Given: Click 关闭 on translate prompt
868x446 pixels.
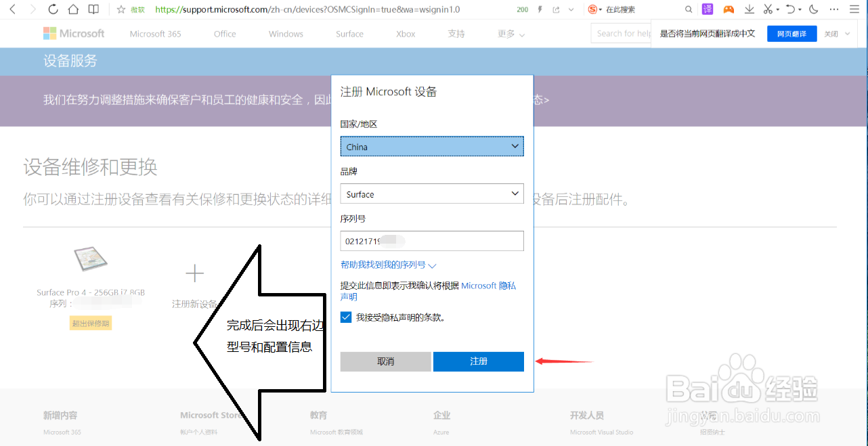Looking at the screenshot, I should click(x=831, y=34).
